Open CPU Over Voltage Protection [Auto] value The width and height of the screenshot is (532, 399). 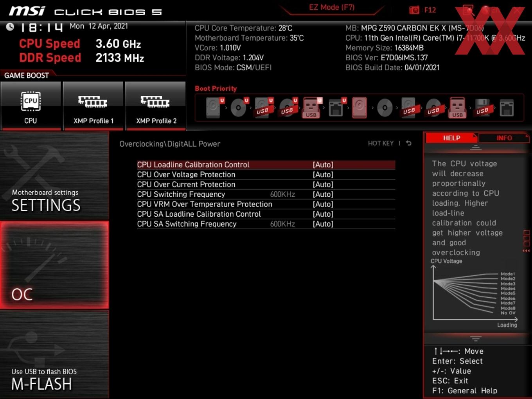[x=323, y=174]
